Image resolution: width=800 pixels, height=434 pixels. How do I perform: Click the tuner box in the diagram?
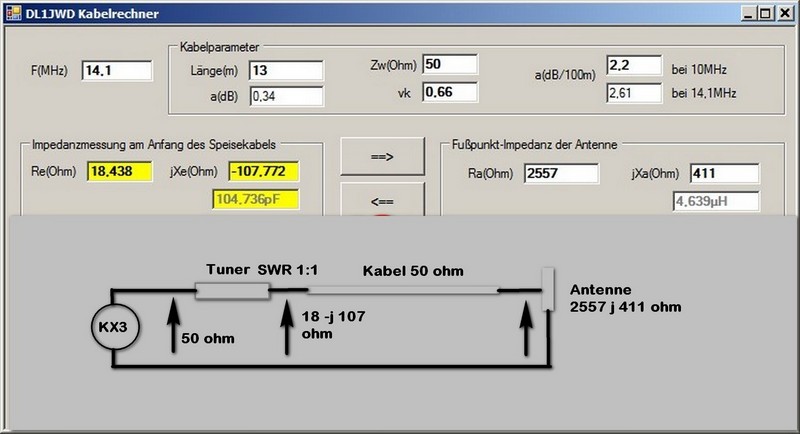232,291
